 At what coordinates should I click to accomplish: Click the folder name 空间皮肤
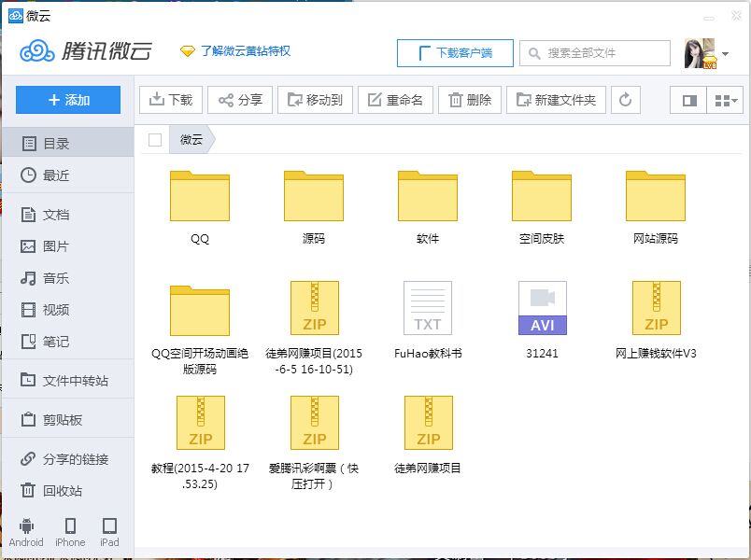pos(542,238)
